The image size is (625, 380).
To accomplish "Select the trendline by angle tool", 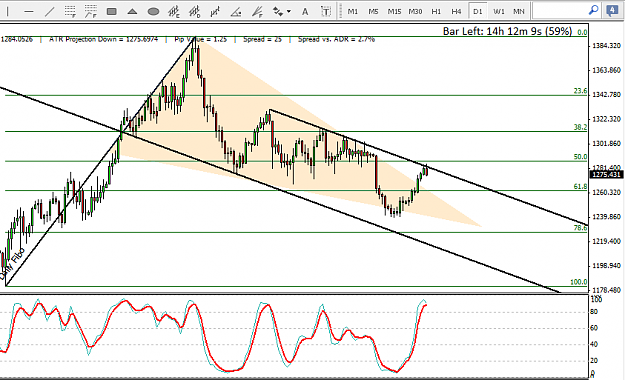I will (236, 12).
